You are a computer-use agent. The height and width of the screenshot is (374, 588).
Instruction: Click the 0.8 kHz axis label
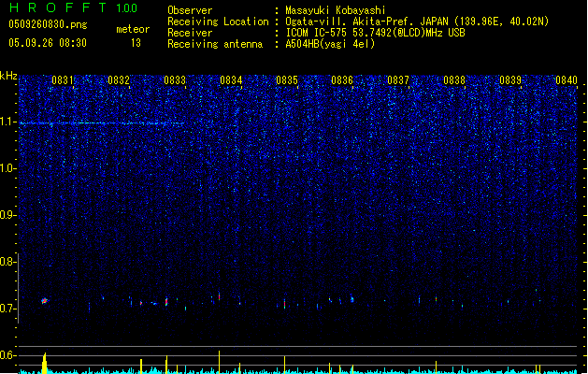click(7, 262)
